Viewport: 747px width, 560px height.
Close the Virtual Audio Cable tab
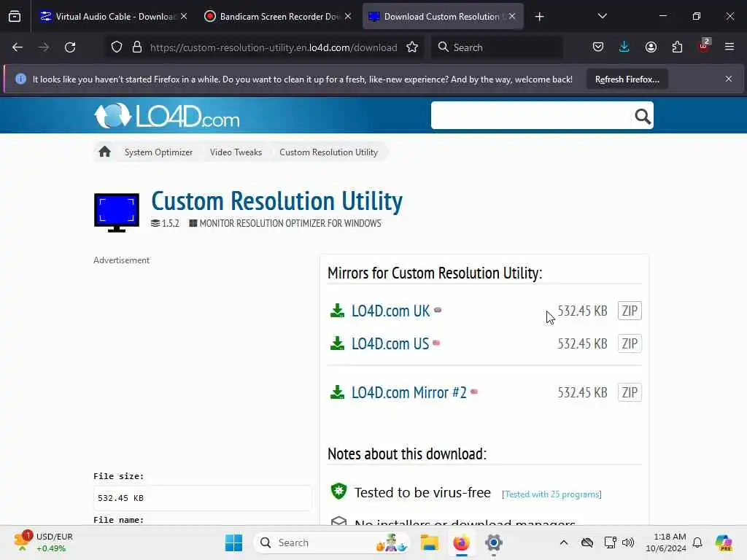tap(184, 17)
